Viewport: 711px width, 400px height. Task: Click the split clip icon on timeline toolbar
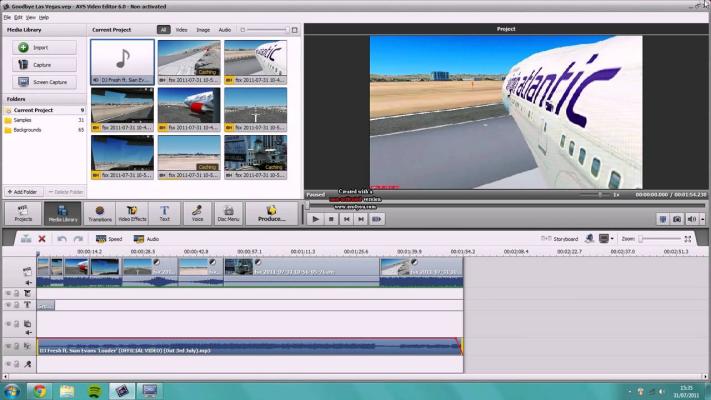tap(26, 239)
